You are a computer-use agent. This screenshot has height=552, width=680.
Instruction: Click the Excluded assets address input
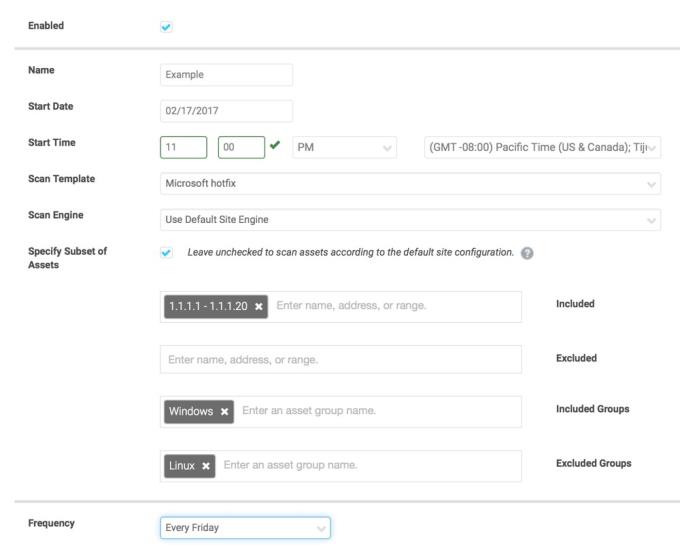tap(340, 359)
